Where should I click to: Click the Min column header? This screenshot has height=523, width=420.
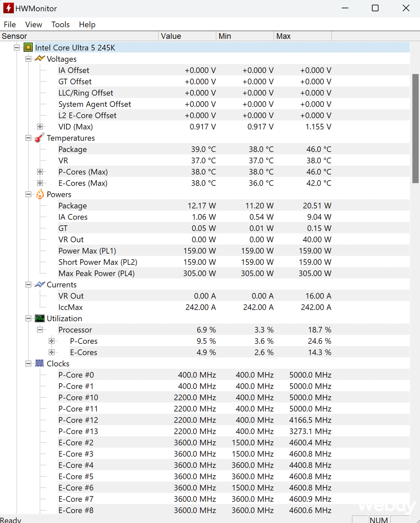point(245,36)
